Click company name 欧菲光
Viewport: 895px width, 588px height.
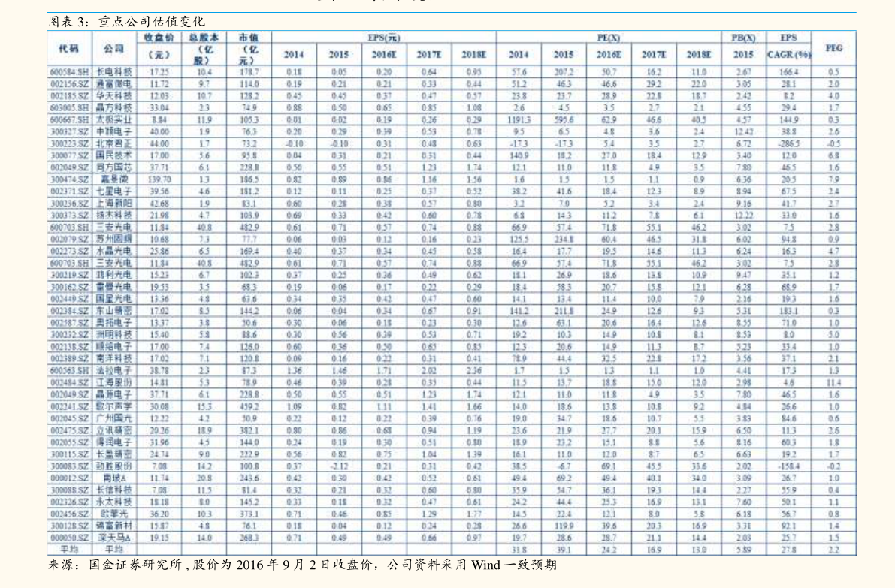click(113, 514)
